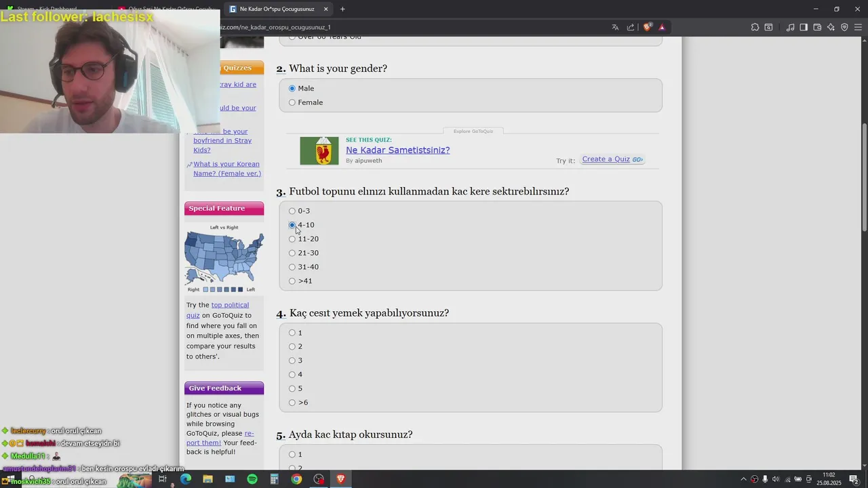Open the extensions puzzle icon
Image resolution: width=868 pixels, height=488 pixels.
pos(755,27)
